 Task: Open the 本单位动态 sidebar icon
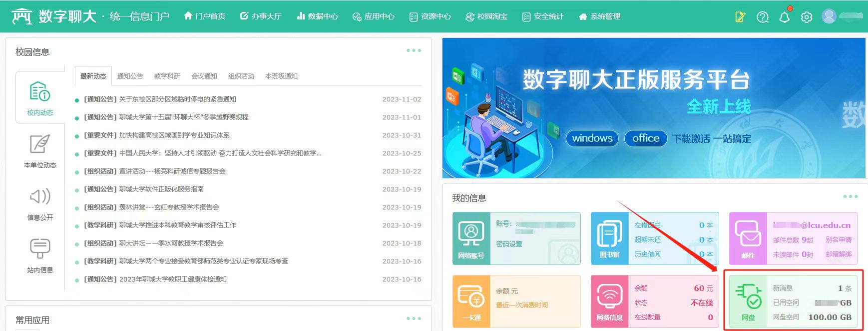pos(40,144)
